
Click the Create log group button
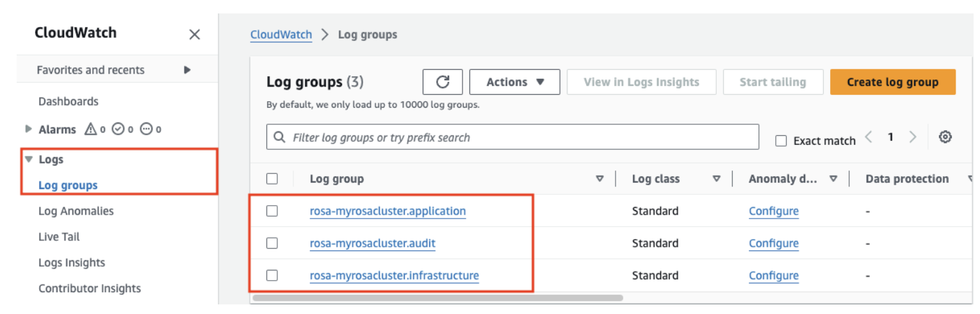point(892,82)
